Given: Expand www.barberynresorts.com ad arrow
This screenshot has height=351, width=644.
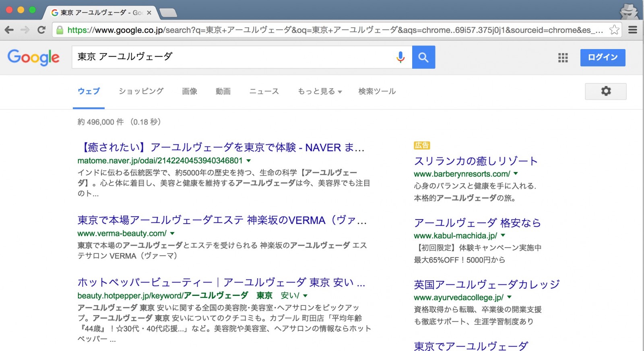Looking at the screenshot, I should 516,174.
